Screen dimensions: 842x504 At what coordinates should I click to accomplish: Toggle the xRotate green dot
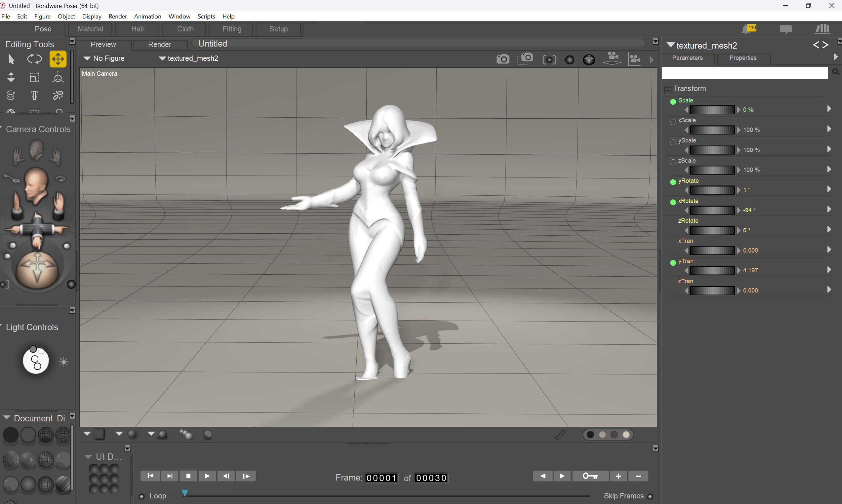click(x=673, y=202)
